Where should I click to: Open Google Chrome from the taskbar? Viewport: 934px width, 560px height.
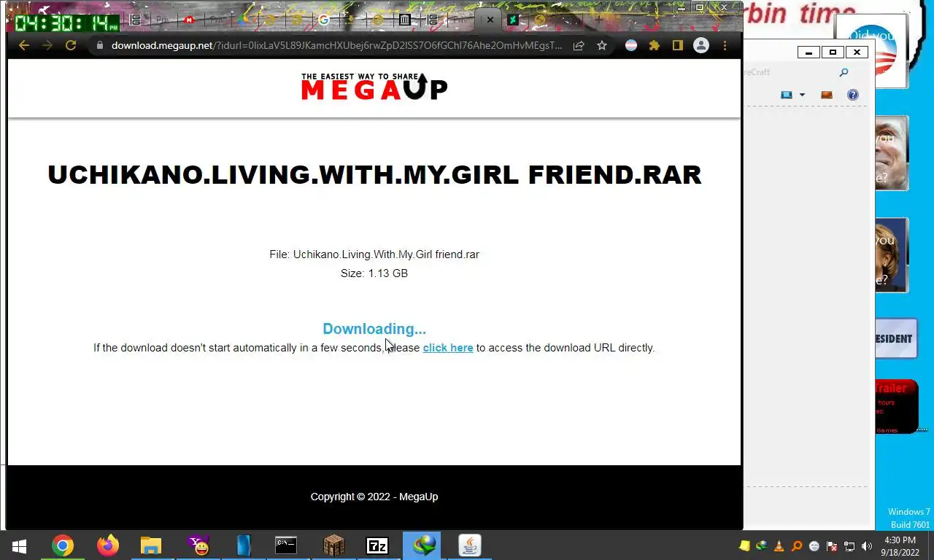(63, 545)
